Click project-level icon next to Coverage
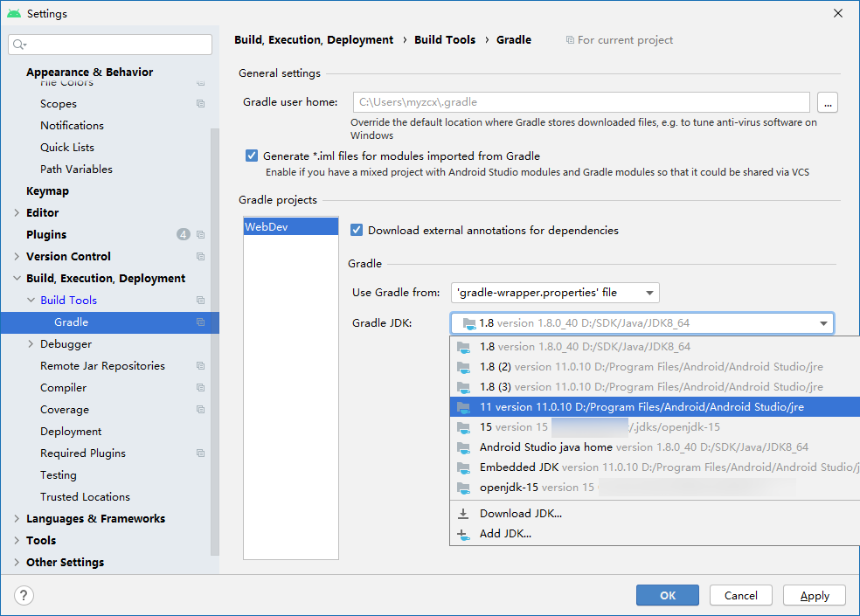This screenshot has width=860, height=616. tap(201, 410)
